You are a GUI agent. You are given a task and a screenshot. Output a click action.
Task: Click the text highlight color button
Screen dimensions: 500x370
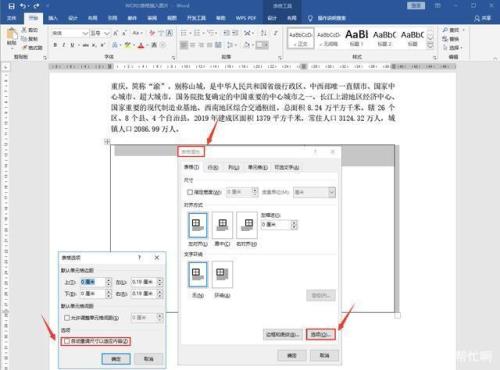(127, 45)
